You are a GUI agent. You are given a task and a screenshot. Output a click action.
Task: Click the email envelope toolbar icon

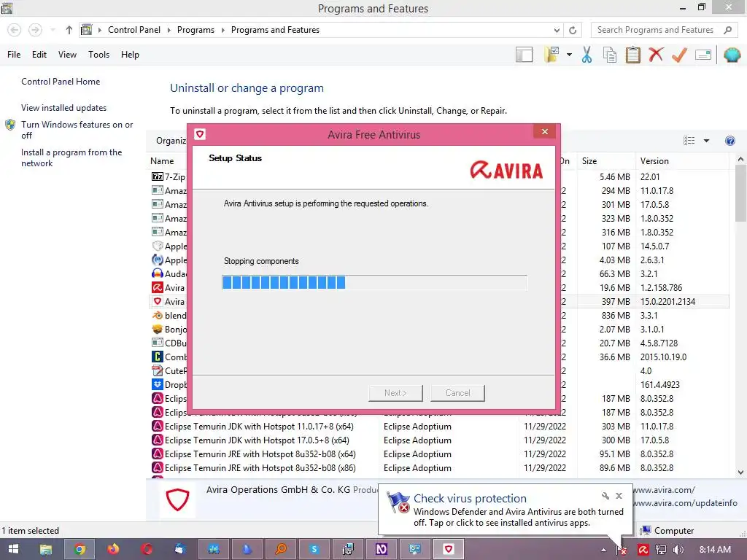703,55
